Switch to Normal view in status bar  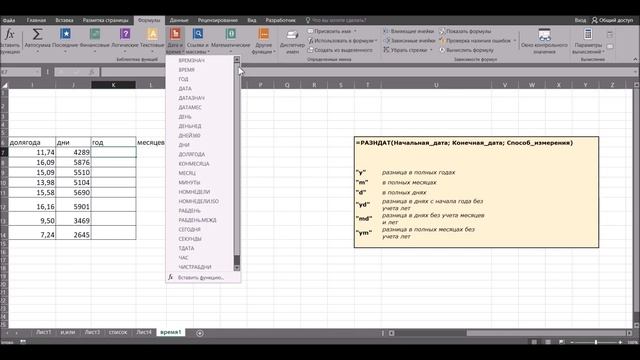click(534, 342)
